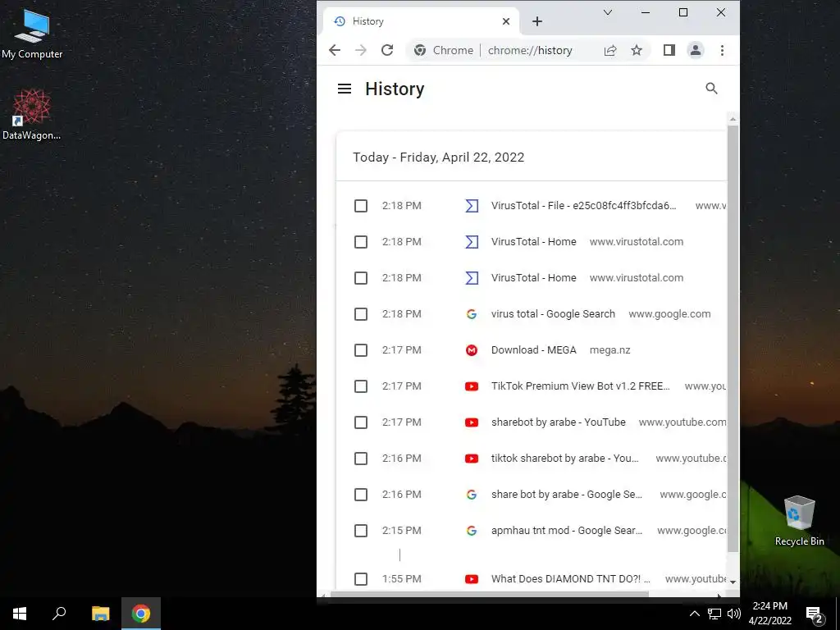Image resolution: width=840 pixels, height=630 pixels.
Task: Reload the chrome://history page
Action: 387,50
